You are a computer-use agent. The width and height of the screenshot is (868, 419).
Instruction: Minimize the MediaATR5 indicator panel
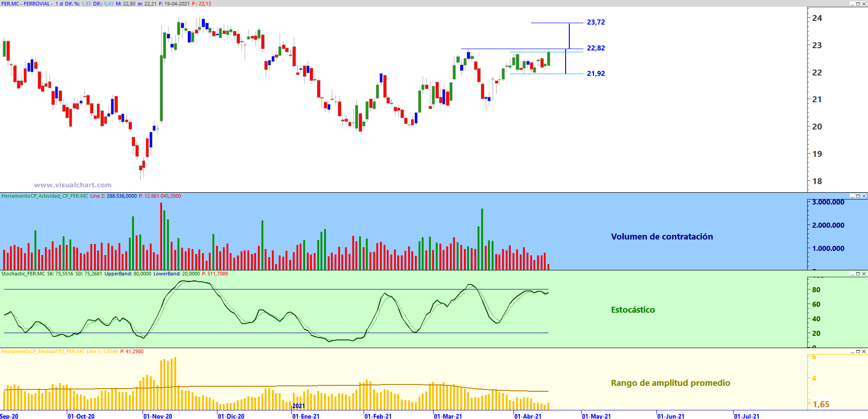[852, 351]
